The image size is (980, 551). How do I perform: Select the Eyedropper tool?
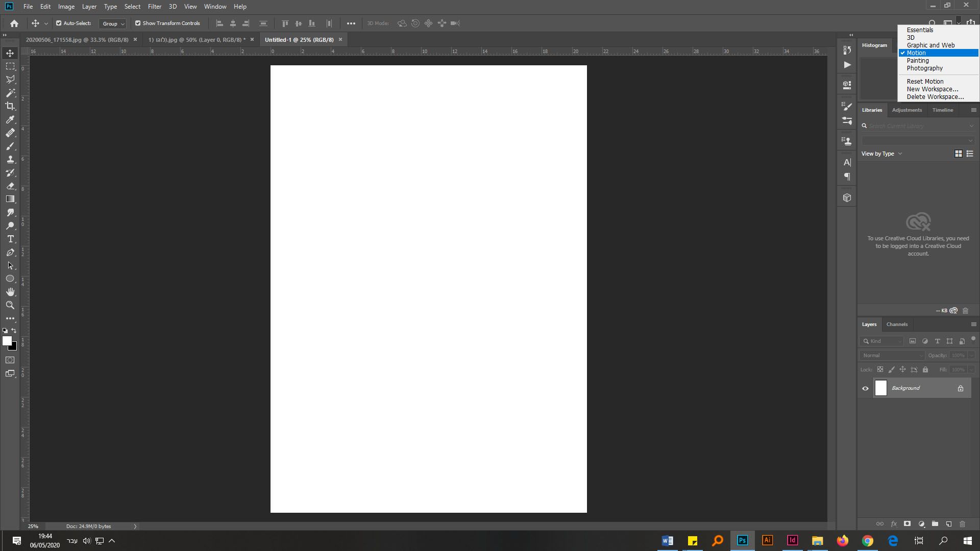click(10, 119)
